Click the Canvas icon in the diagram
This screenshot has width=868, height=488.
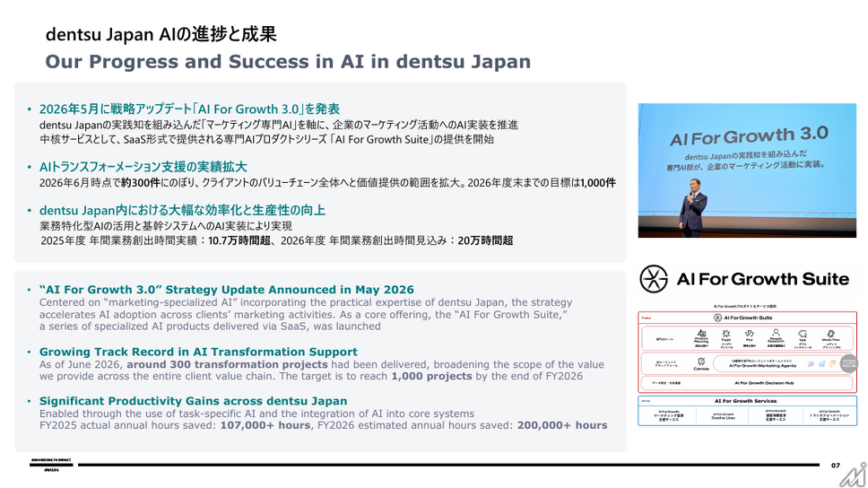701,362
